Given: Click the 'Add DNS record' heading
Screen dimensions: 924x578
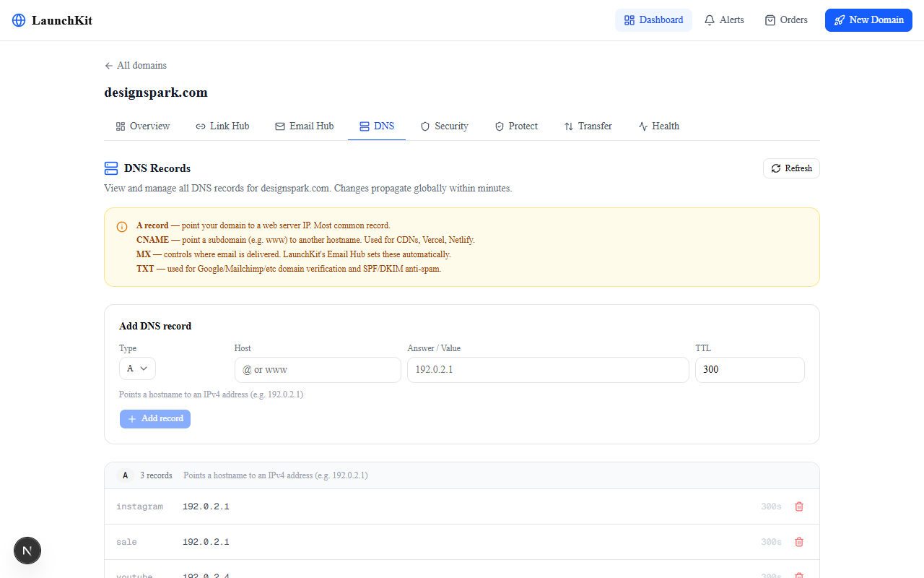Looking at the screenshot, I should click(155, 326).
